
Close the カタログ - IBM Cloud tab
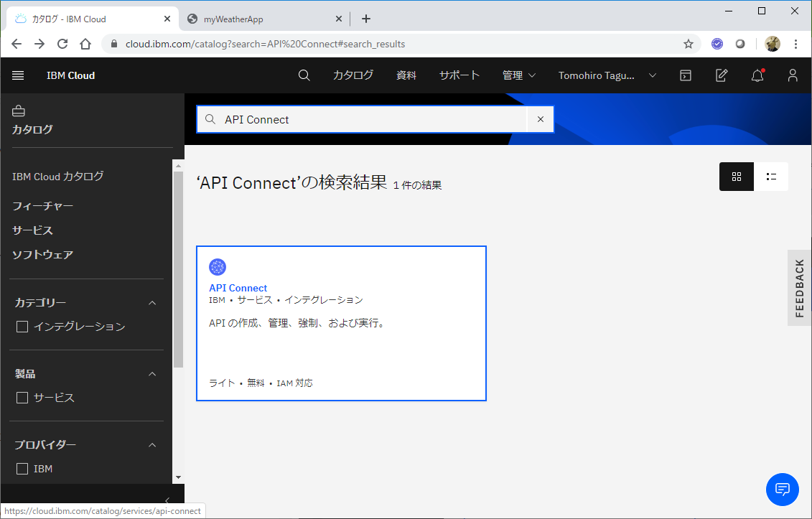167,19
